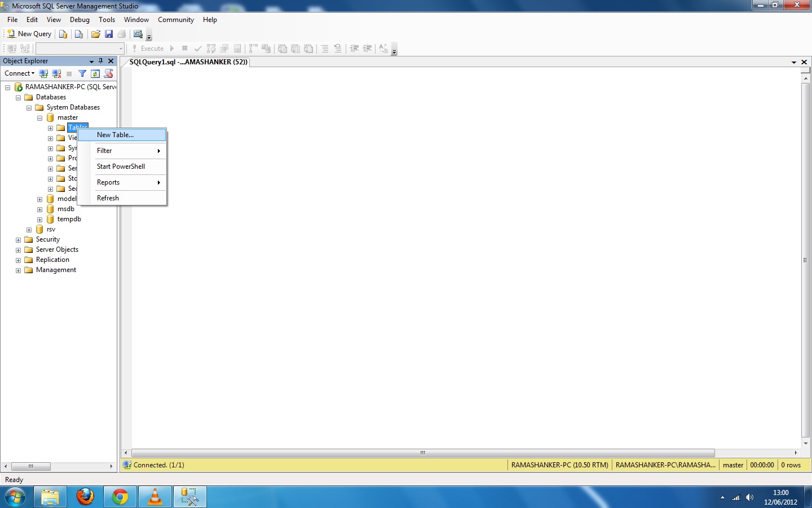Comment out the selected lines
This screenshot has width=812, height=508.
click(325, 49)
